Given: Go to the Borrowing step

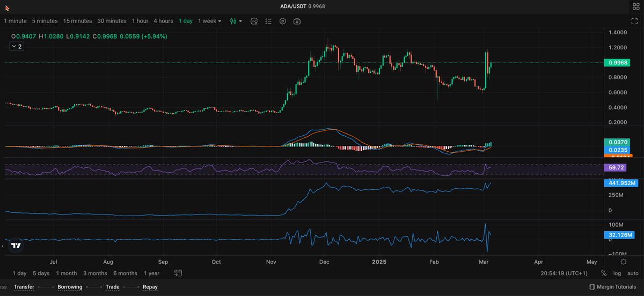Looking at the screenshot, I should [x=70, y=287].
